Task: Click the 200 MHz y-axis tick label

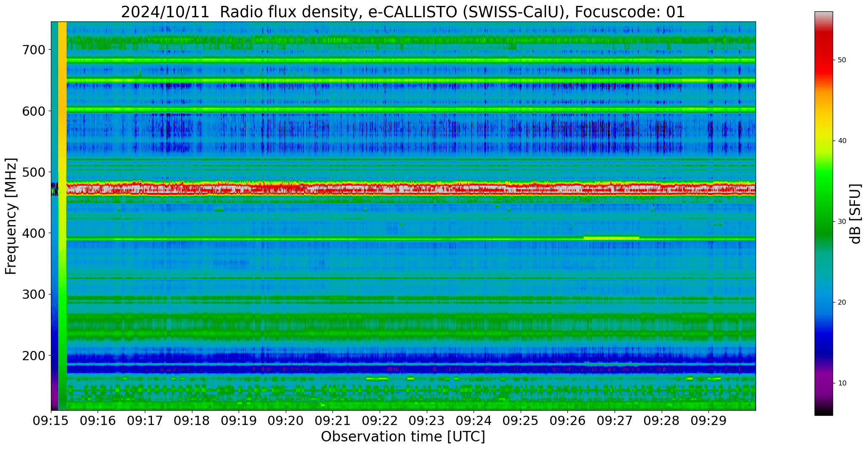Action: pos(33,355)
